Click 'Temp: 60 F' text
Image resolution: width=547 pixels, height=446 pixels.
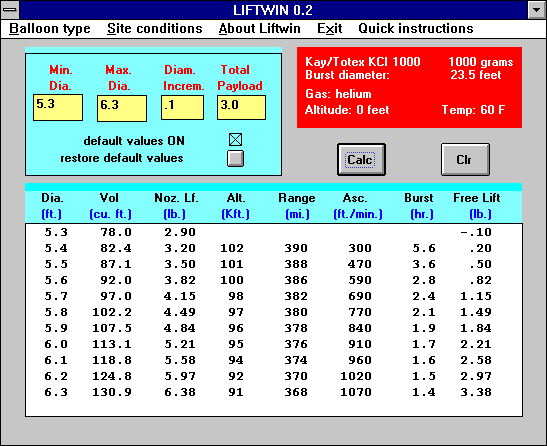(473, 110)
